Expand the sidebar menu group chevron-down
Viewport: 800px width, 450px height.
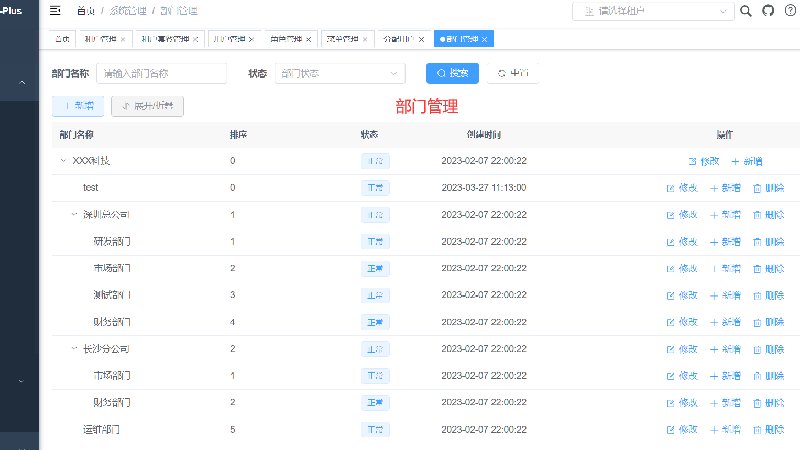tap(21, 381)
